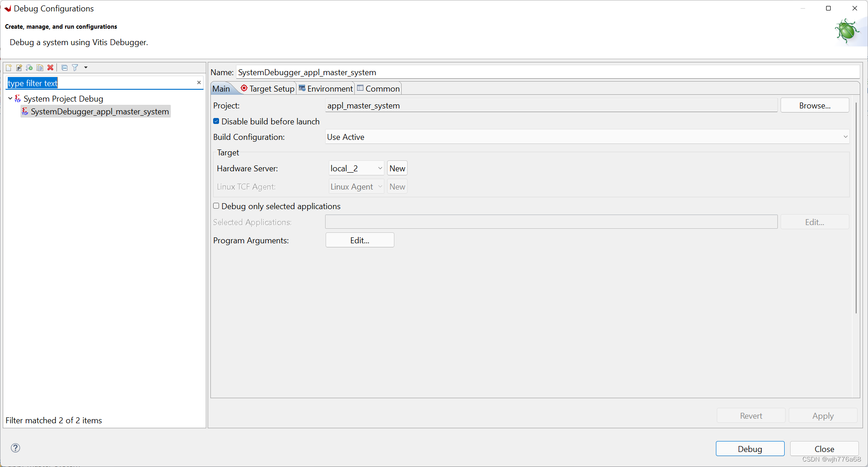The height and width of the screenshot is (467, 868).
Task: Click the Main panel vertical scrollbar
Action: pos(856,208)
